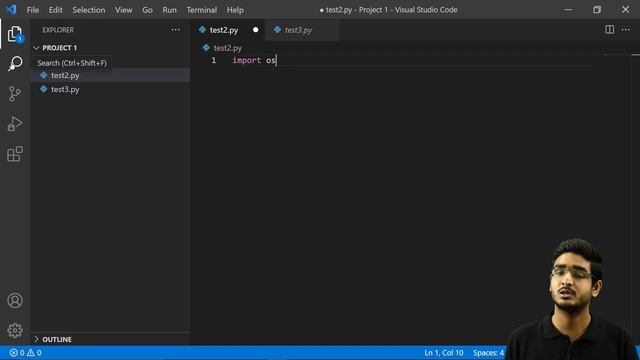Click the EXPLORER panel title

[58, 30]
